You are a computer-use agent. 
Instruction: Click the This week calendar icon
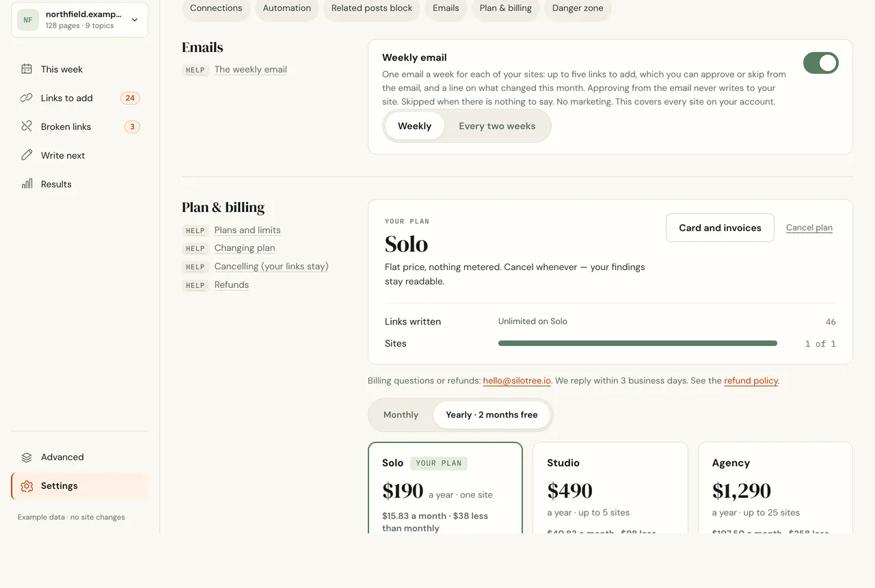tap(27, 69)
